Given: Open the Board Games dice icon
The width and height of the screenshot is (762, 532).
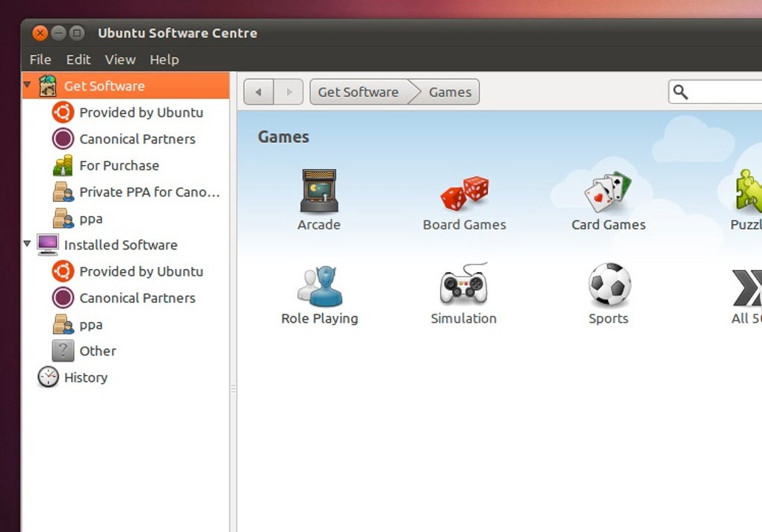Looking at the screenshot, I should click(465, 193).
